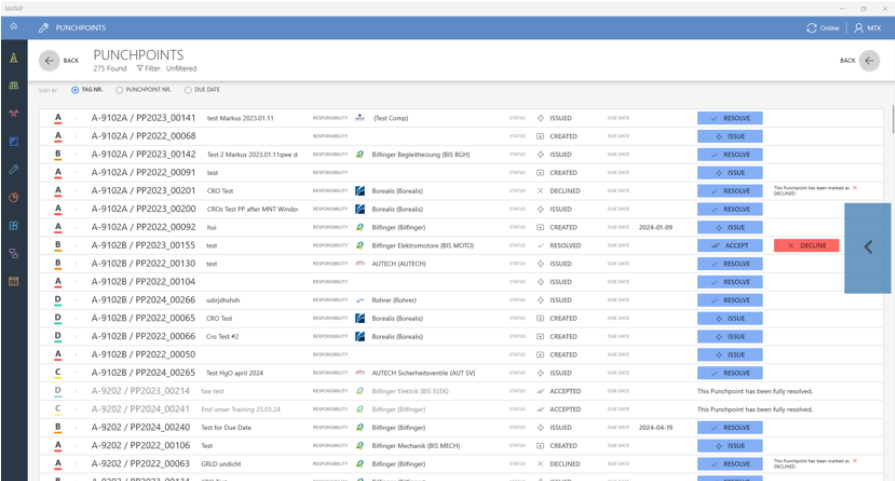Expand the blue side panel chevron
This screenshot has height=481, width=895.
868,248
